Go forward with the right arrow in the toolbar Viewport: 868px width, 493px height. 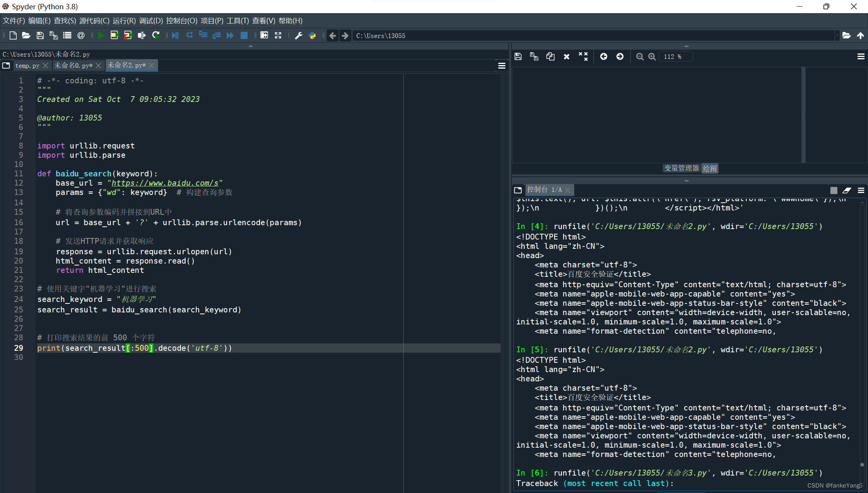click(345, 36)
